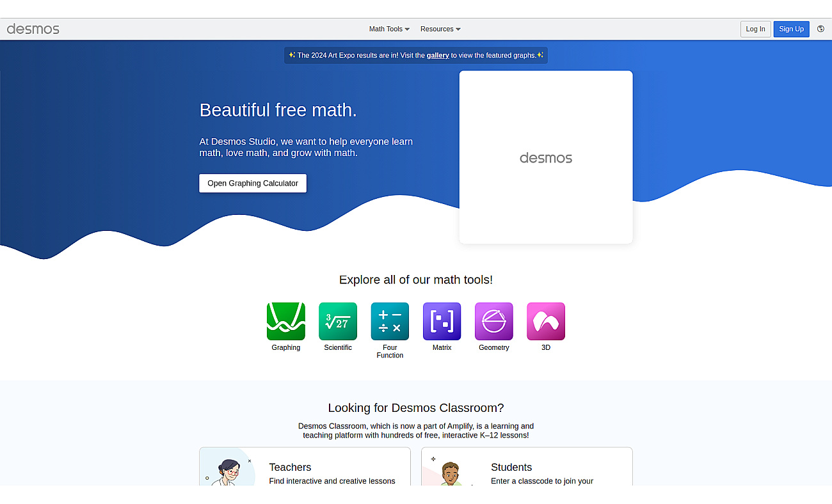Expand the Resources menu
The image size is (832, 504).
pos(440,29)
